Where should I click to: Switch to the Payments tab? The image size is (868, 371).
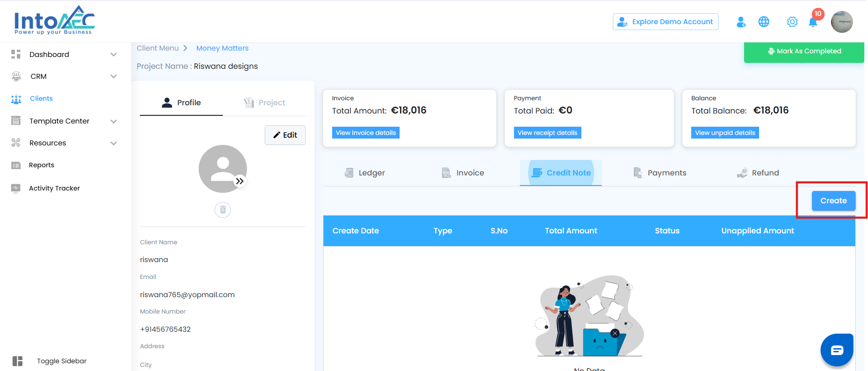pos(660,173)
